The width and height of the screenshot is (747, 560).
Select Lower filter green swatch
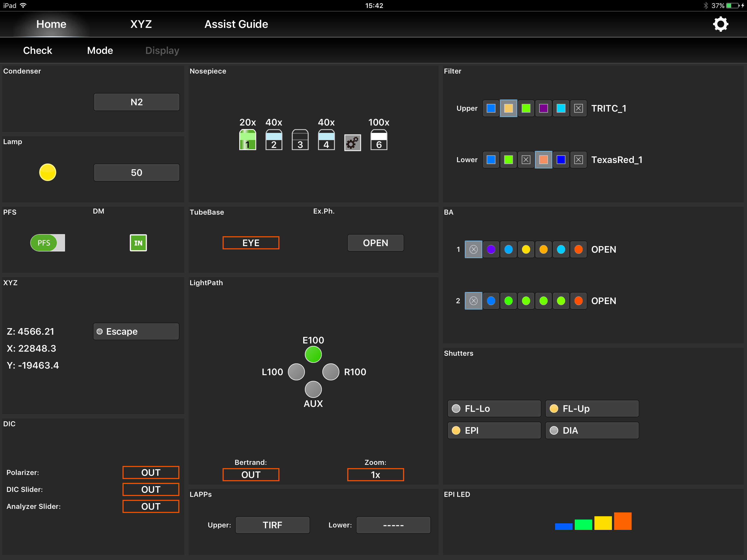pyautogui.click(x=508, y=159)
